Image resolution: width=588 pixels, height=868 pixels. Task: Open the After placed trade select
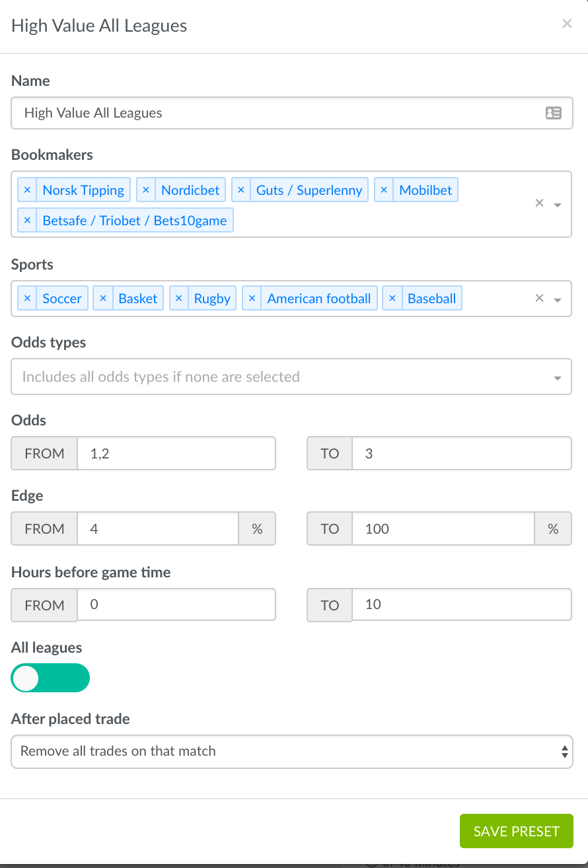click(x=291, y=752)
